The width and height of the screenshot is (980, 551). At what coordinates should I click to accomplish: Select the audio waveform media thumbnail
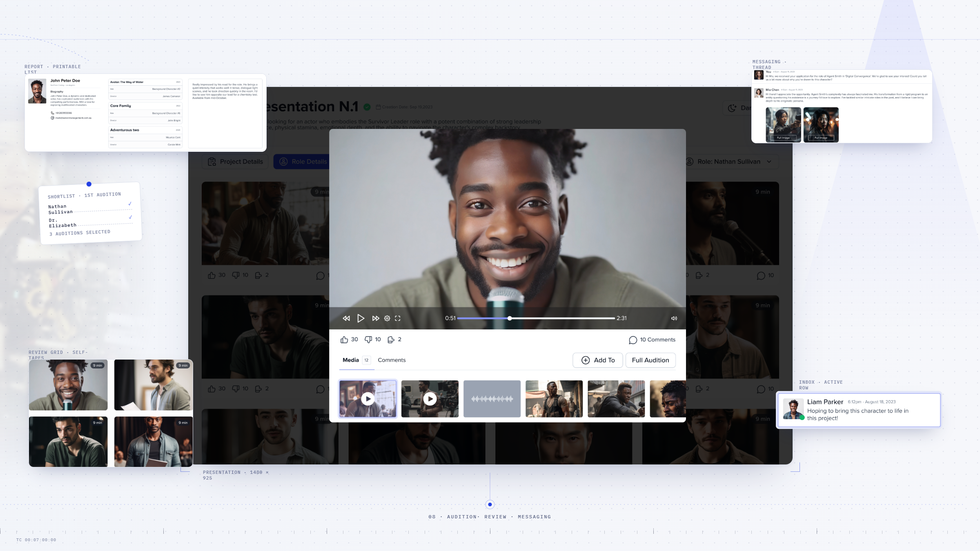click(x=492, y=399)
